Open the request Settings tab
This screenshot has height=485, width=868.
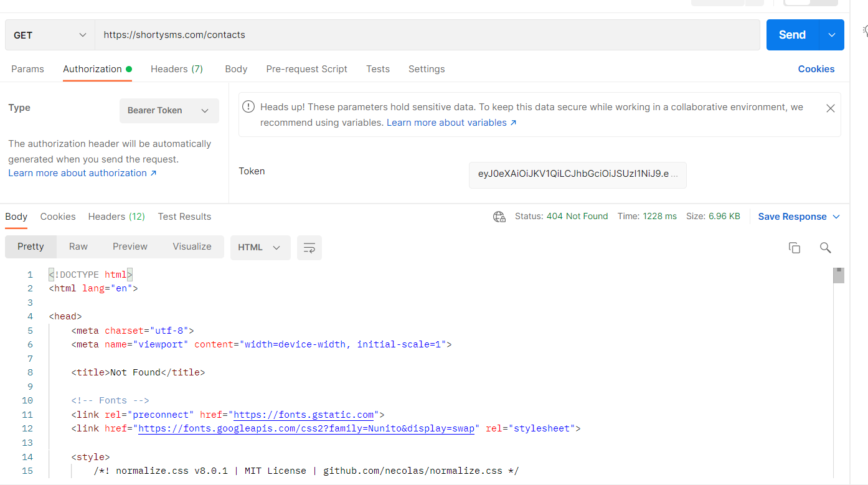pyautogui.click(x=427, y=69)
